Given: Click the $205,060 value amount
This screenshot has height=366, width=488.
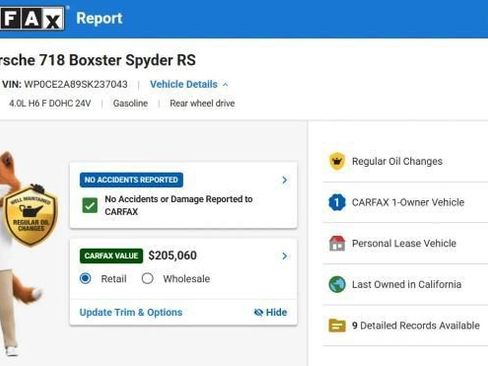Looking at the screenshot, I should click(x=172, y=256).
